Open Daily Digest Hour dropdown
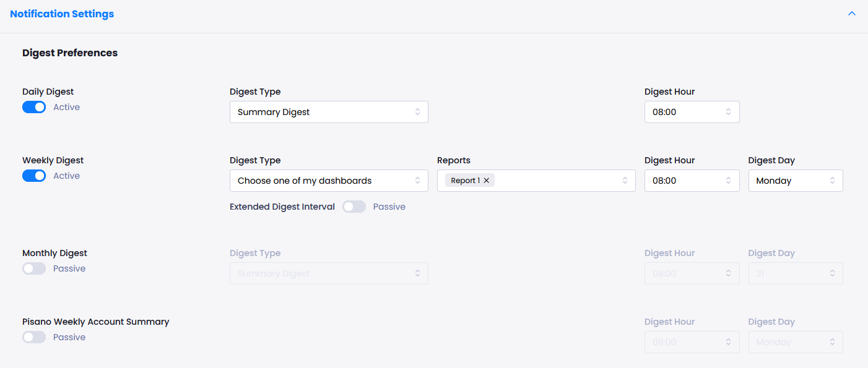 pos(692,112)
